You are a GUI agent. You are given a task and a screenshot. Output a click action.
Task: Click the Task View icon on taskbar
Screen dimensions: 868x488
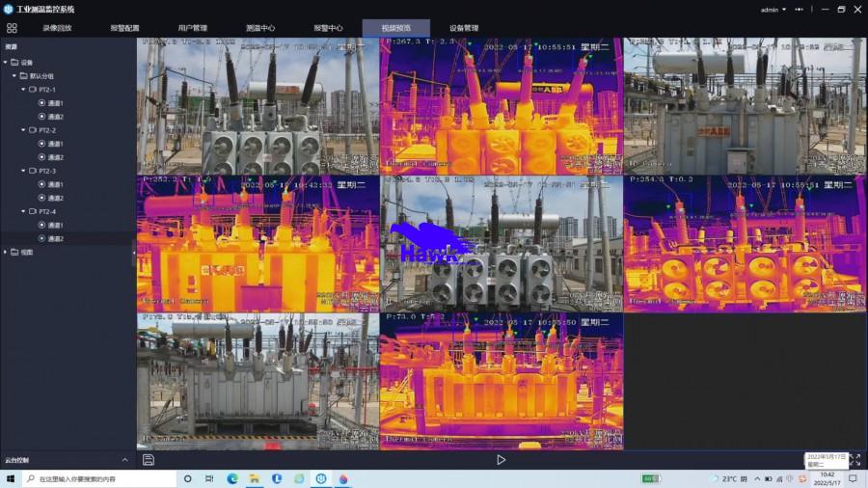point(209,478)
